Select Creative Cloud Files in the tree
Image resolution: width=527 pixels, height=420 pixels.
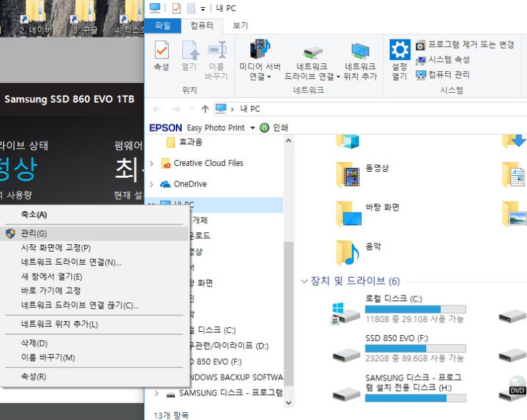tap(202, 163)
